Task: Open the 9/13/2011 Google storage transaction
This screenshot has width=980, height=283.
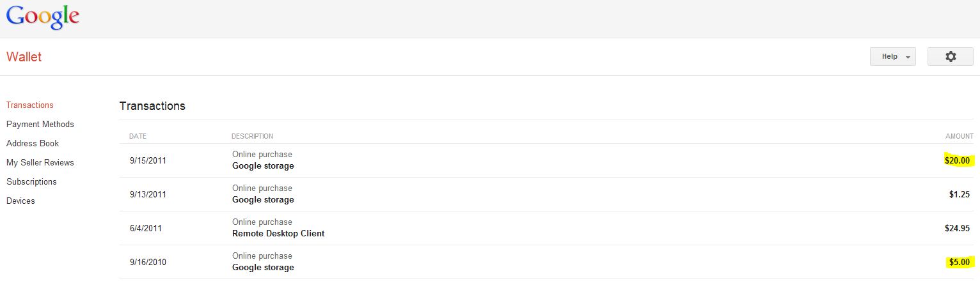Action: tap(263, 200)
